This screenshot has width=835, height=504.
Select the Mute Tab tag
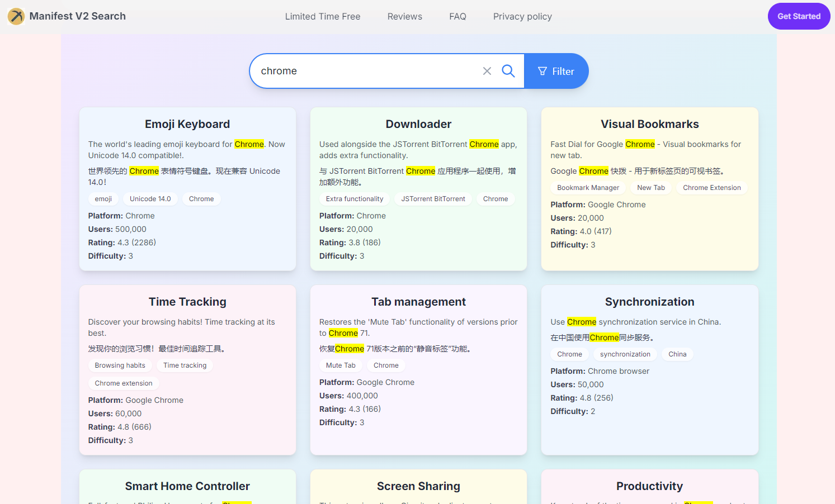[341, 365]
